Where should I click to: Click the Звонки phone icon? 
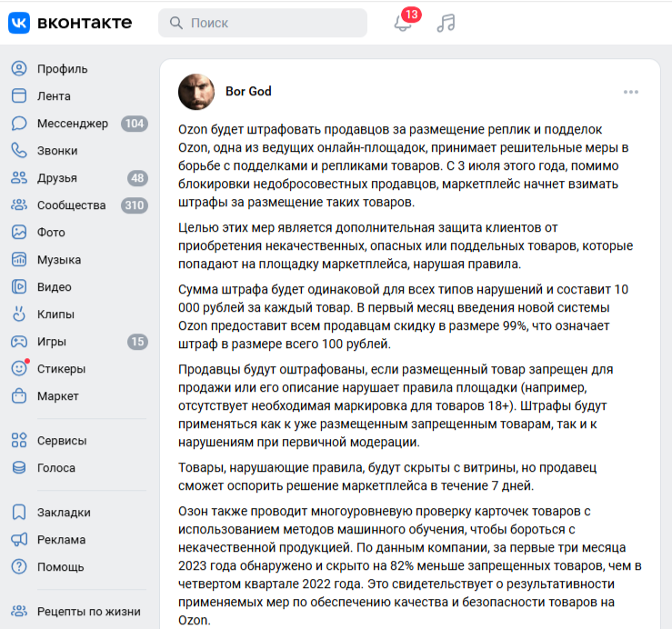pyautogui.click(x=19, y=151)
